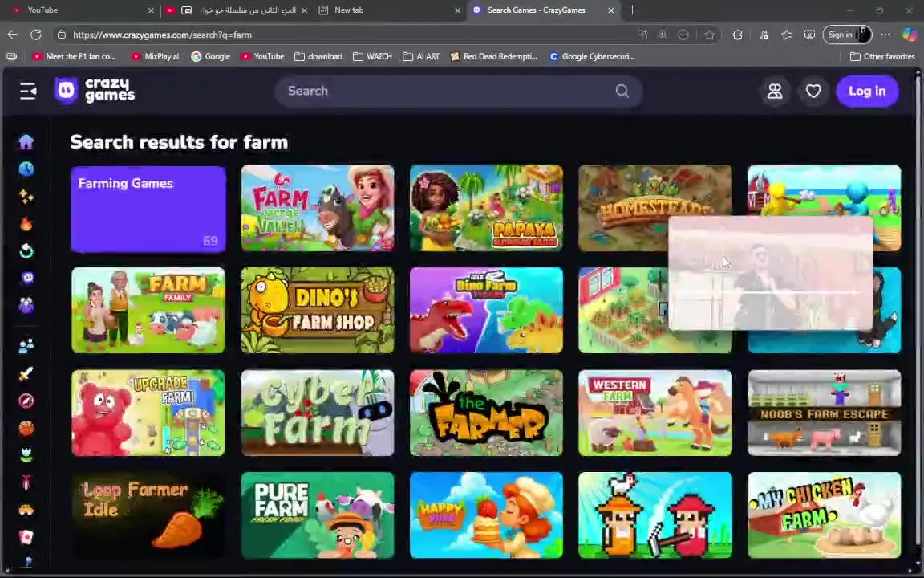Focus the CrazyGames Search field
This screenshot has width=924, height=578.
click(458, 91)
